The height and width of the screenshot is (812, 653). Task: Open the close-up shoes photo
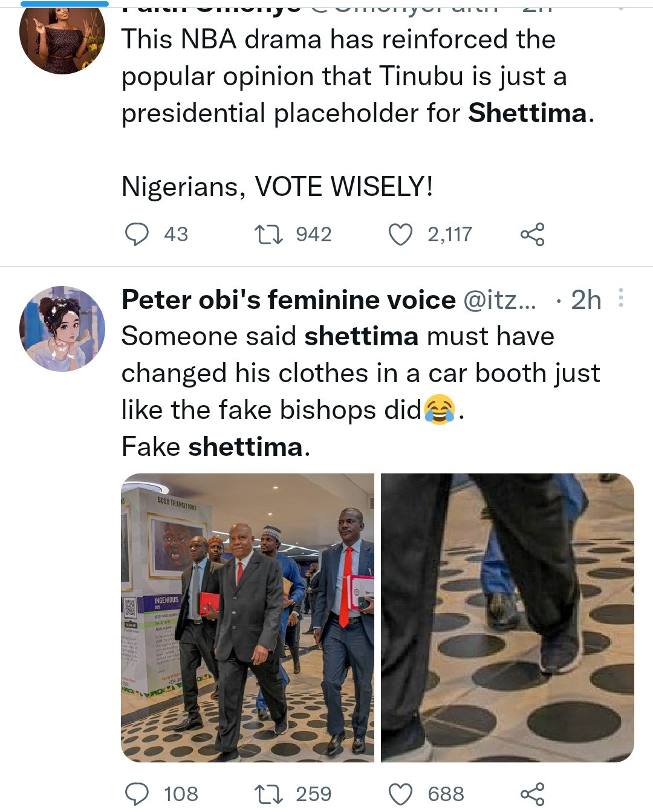(507, 617)
